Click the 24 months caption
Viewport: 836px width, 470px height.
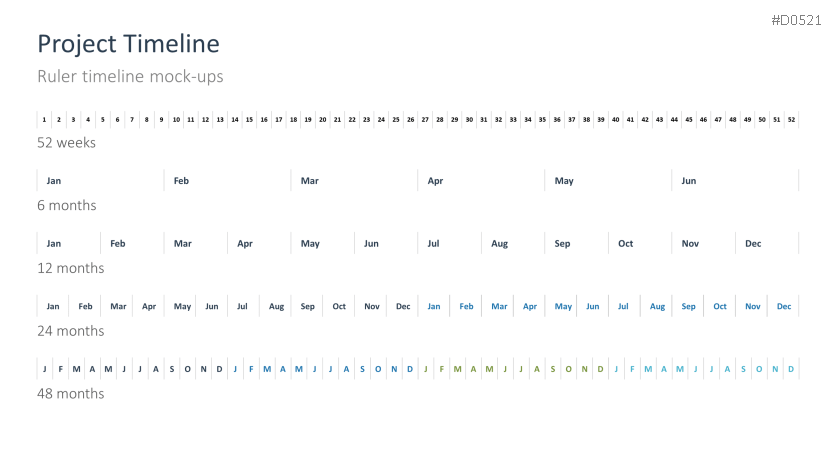pyautogui.click(x=70, y=331)
